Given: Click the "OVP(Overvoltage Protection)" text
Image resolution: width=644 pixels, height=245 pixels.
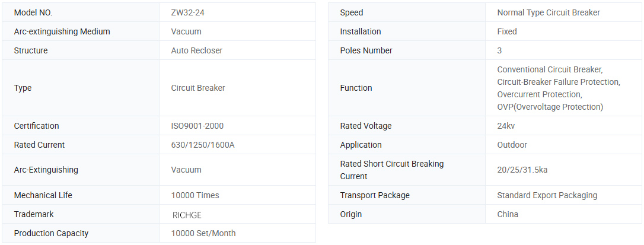Looking at the screenshot, I should pyautogui.click(x=550, y=107).
